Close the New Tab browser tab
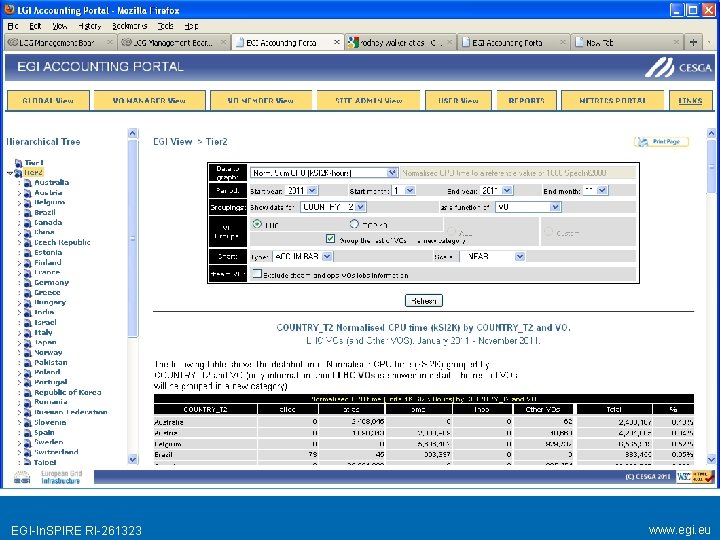The width and height of the screenshot is (720, 540). 676,42
